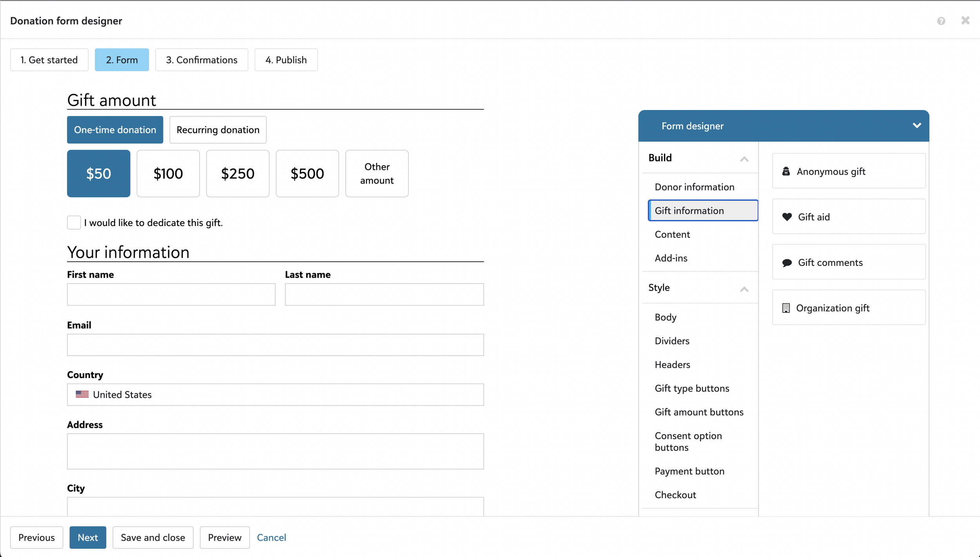Select the Recurring donation option

coord(218,130)
